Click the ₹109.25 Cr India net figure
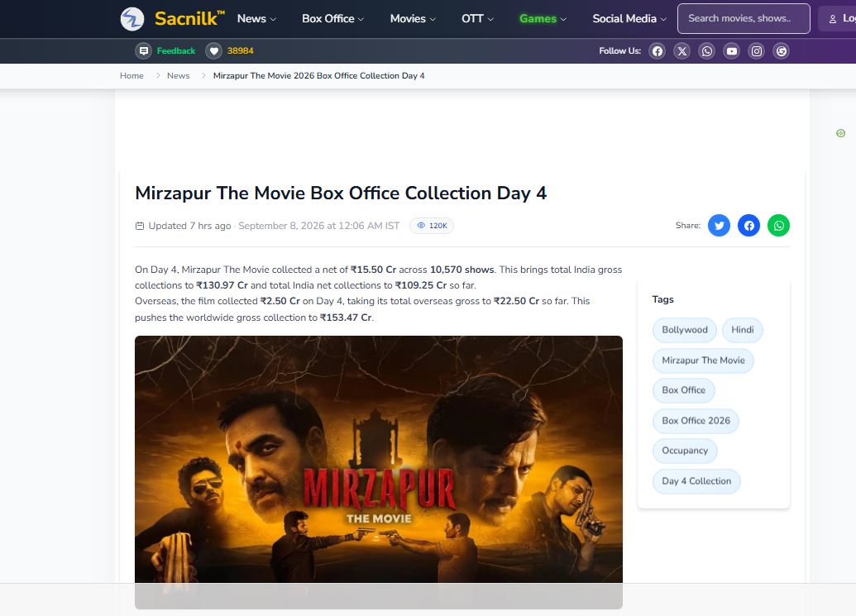Screen dimensions: 856x616 pyautogui.click(x=421, y=285)
